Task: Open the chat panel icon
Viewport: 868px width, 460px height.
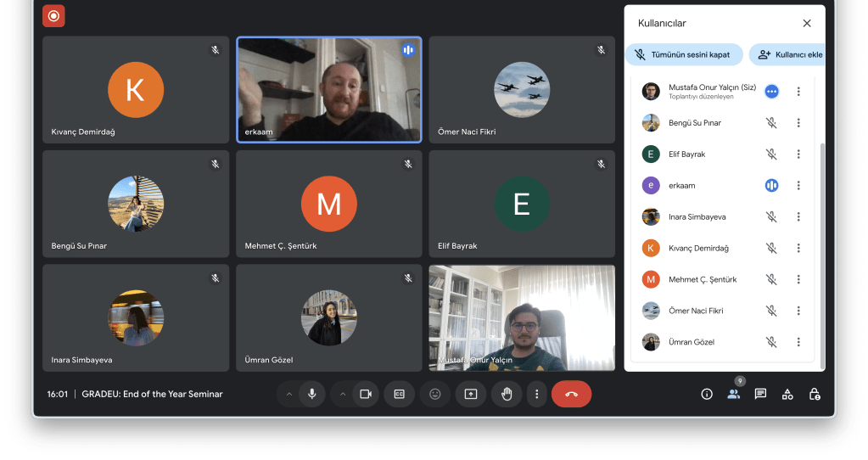Action: pos(760,394)
